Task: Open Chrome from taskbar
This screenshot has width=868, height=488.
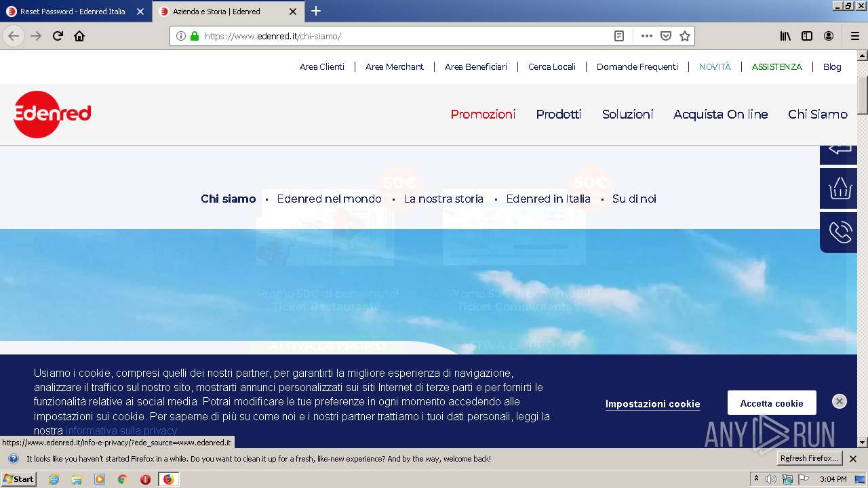Action: pos(123,479)
